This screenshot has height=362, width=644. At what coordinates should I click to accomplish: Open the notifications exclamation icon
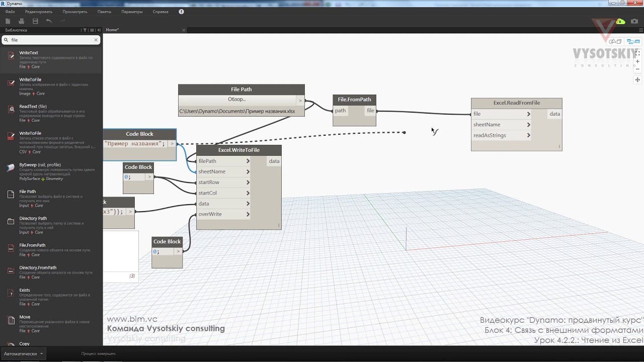[182, 12]
